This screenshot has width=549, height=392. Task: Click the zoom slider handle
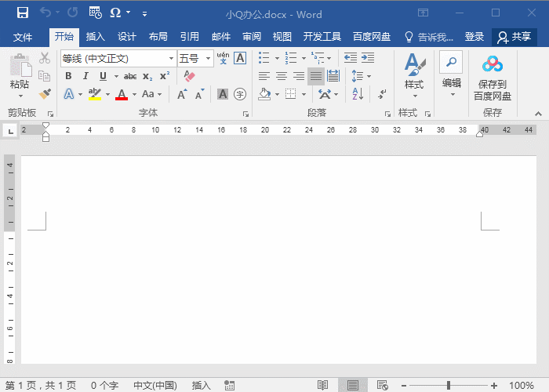pyautogui.click(x=449, y=386)
